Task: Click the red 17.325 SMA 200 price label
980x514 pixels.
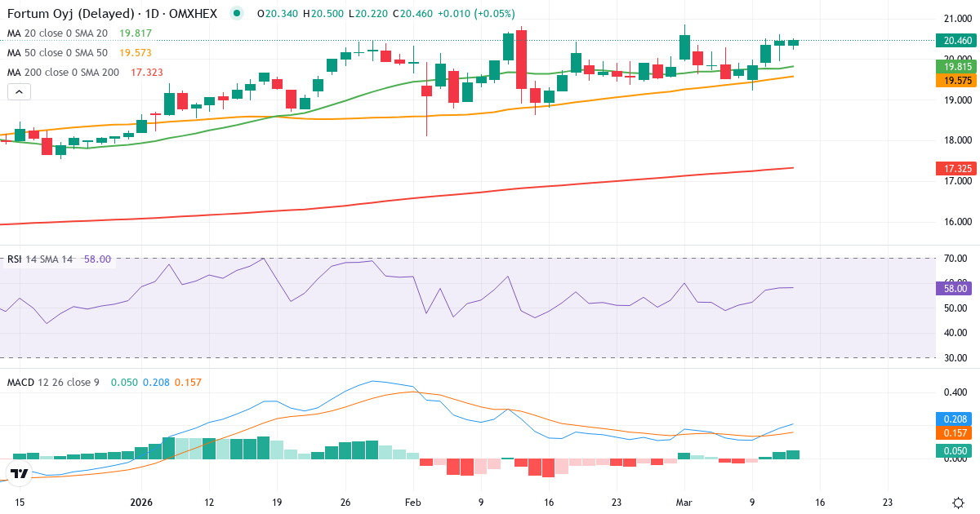Action: click(x=955, y=166)
